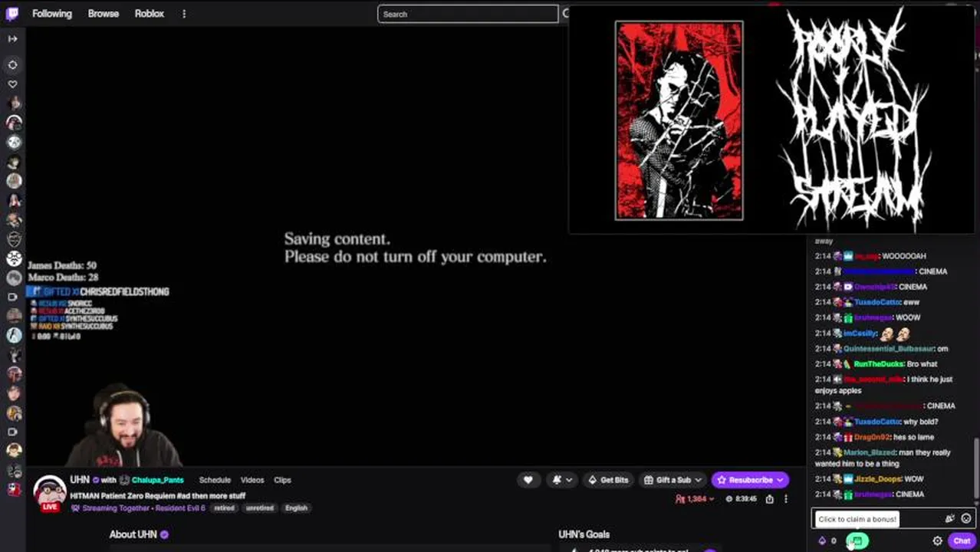Click the Poorly Played Stream picture-in-picture overlay

771,119
